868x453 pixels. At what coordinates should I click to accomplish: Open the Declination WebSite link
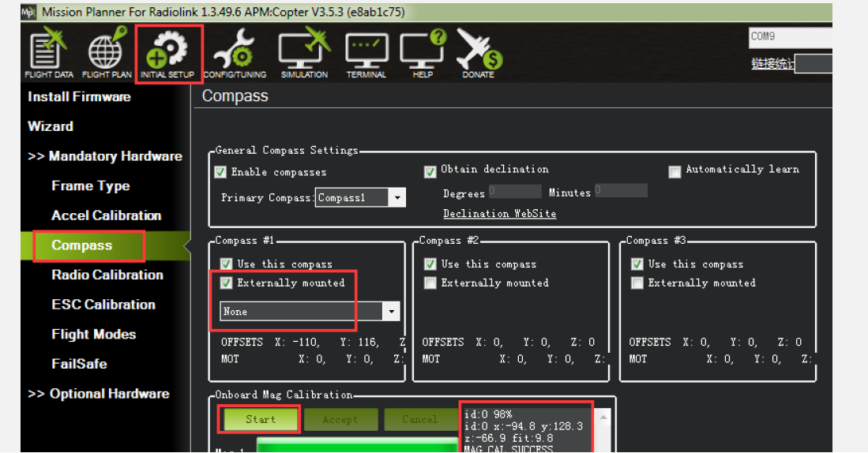(x=499, y=214)
